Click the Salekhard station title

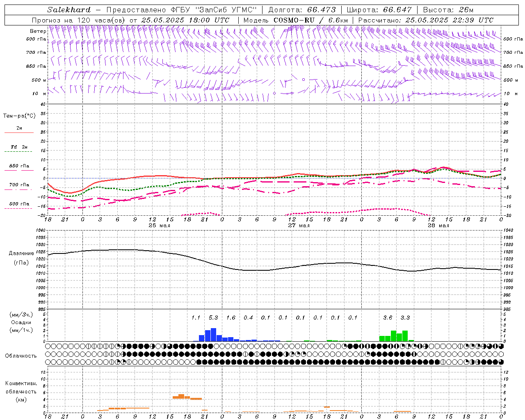tap(69, 10)
